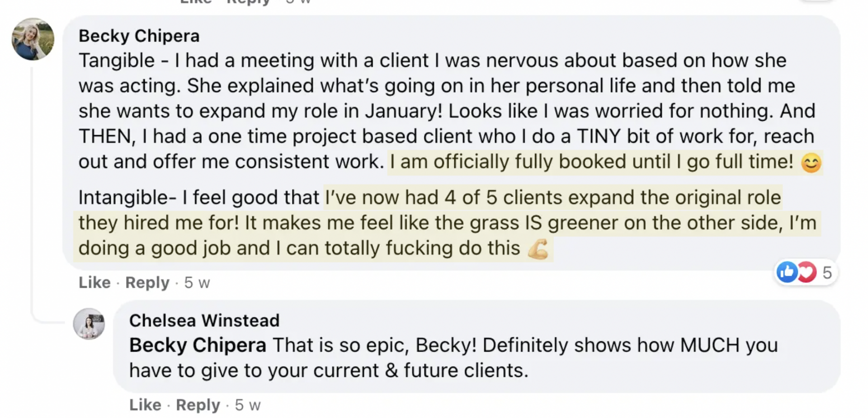Click the blue thumbs-up reaction icon
This screenshot has width=868, height=418.
point(787,272)
